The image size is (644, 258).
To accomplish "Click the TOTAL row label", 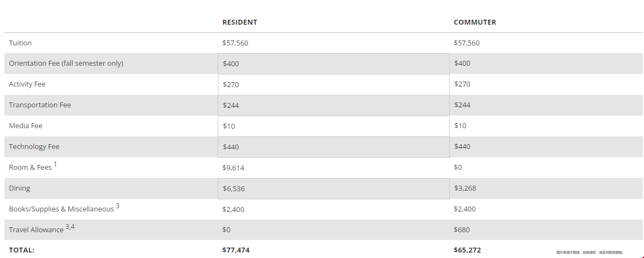I will coord(22,250).
